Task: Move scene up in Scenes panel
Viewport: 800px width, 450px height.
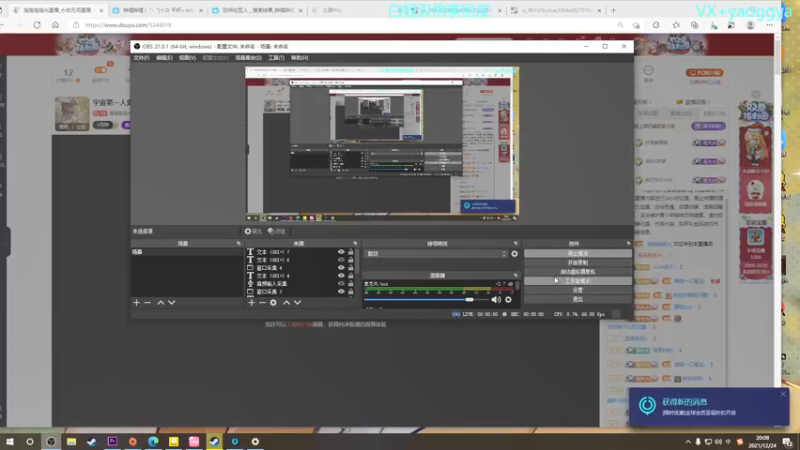Action: click(161, 303)
